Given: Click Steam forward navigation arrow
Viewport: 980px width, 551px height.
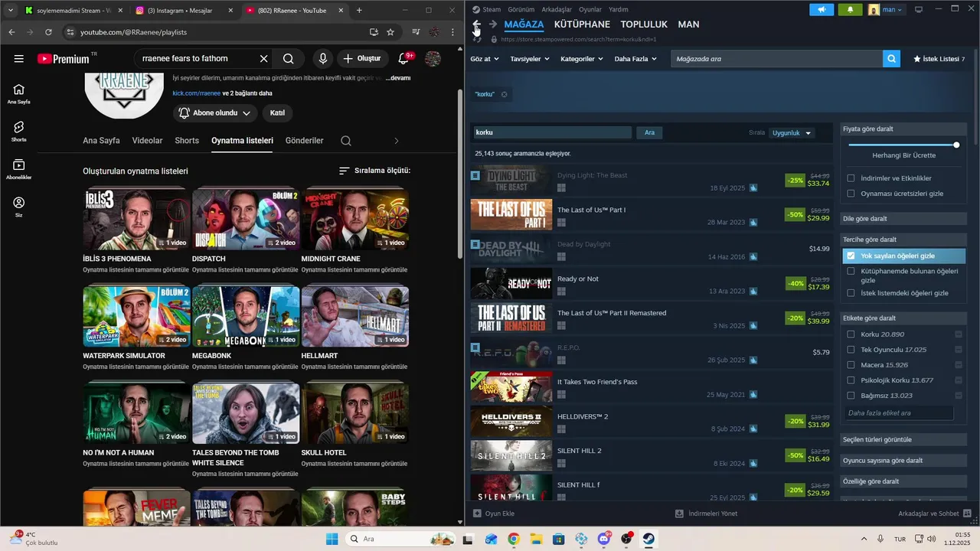Looking at the screenshot, I should [493, 24].
